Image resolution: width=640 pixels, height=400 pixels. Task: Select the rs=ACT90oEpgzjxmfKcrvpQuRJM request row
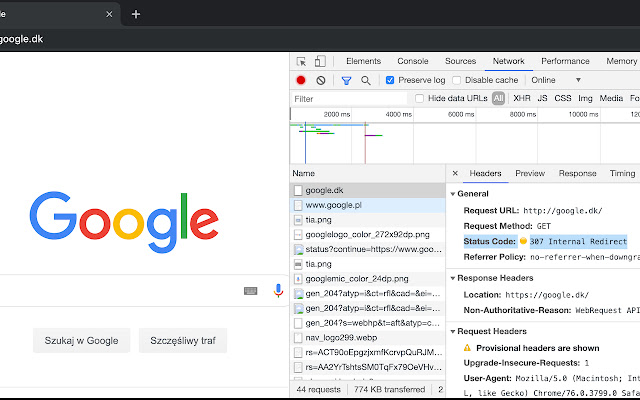coord(368,352)
